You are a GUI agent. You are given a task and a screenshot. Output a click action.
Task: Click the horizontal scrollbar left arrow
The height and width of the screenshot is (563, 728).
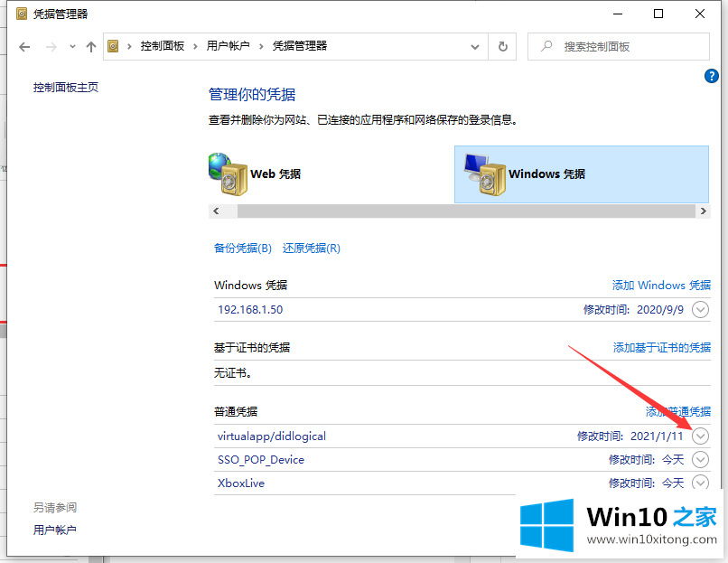pyautogui.click(x=216, y=211)
